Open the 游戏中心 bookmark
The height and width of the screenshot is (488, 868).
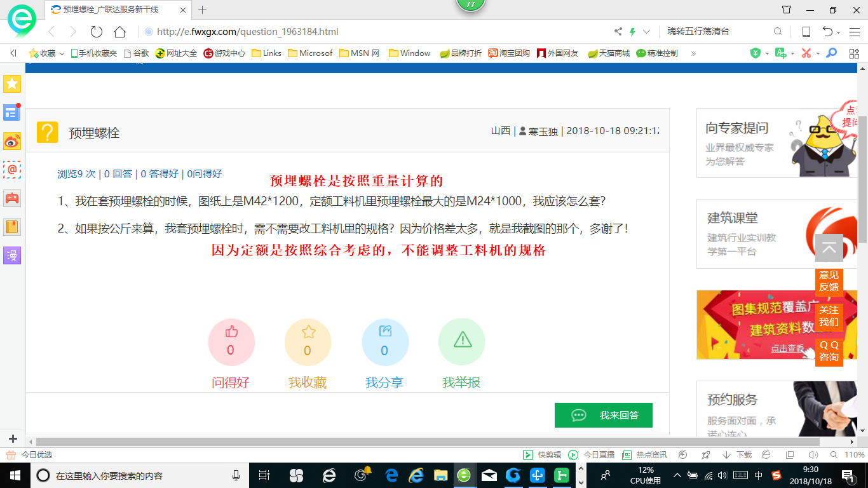coord(224,53)
